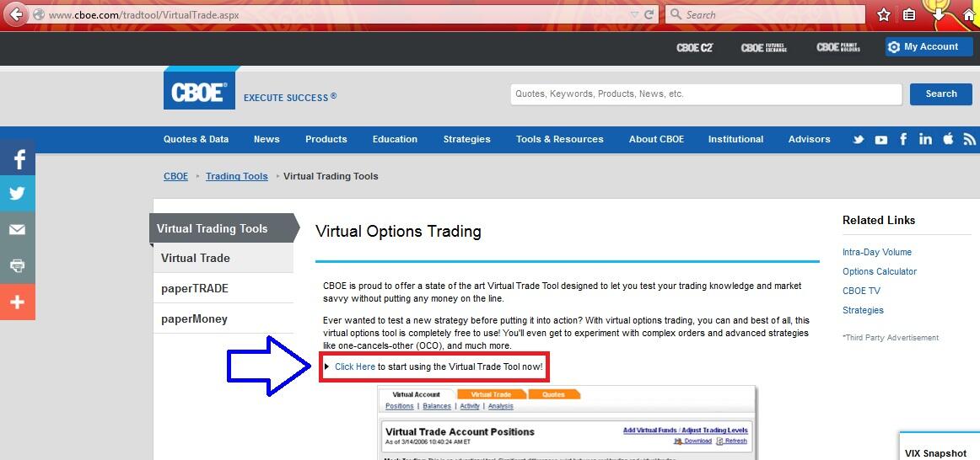Click the Related Links heading
Viewport: 980px width, 460px height.
click(879, 221)
